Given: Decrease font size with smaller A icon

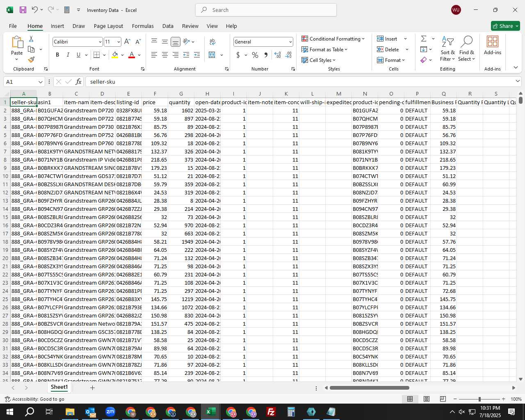Looking at the screenshot, I should (138, 42).
